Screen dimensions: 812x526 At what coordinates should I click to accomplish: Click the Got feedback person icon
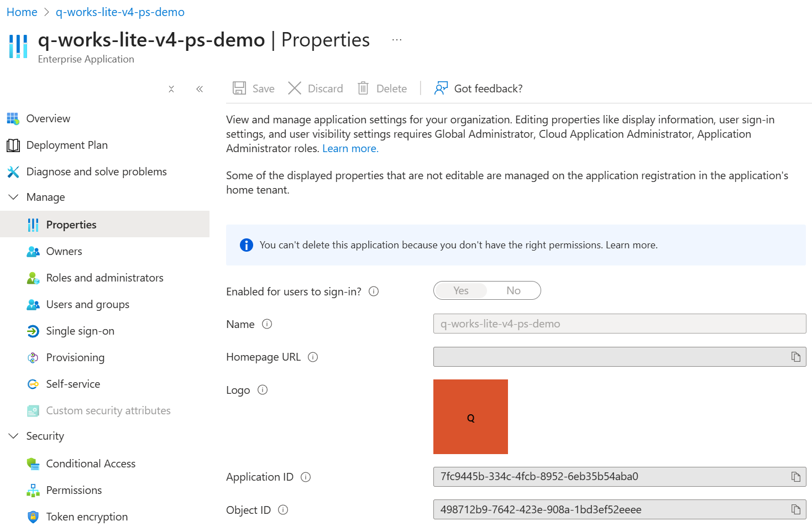[x=441, y=88]
